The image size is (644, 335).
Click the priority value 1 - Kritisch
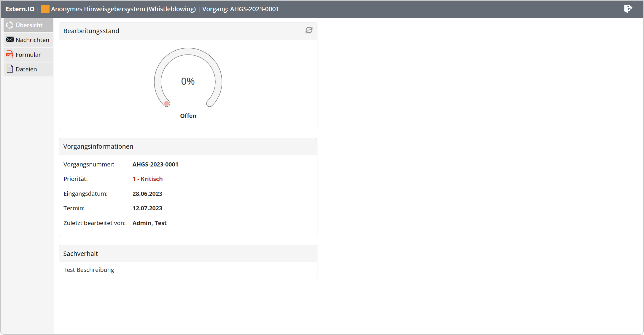pyautogui.click(x=147, y=179)
